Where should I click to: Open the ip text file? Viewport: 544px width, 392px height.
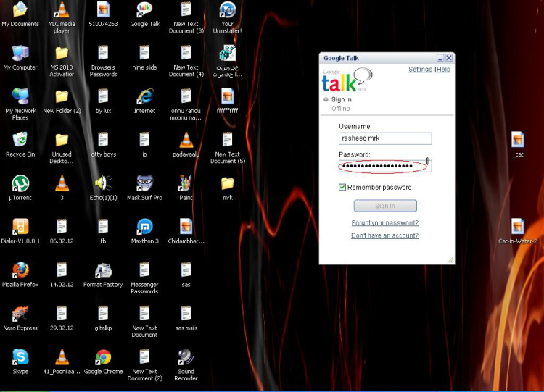coord(144,140)
